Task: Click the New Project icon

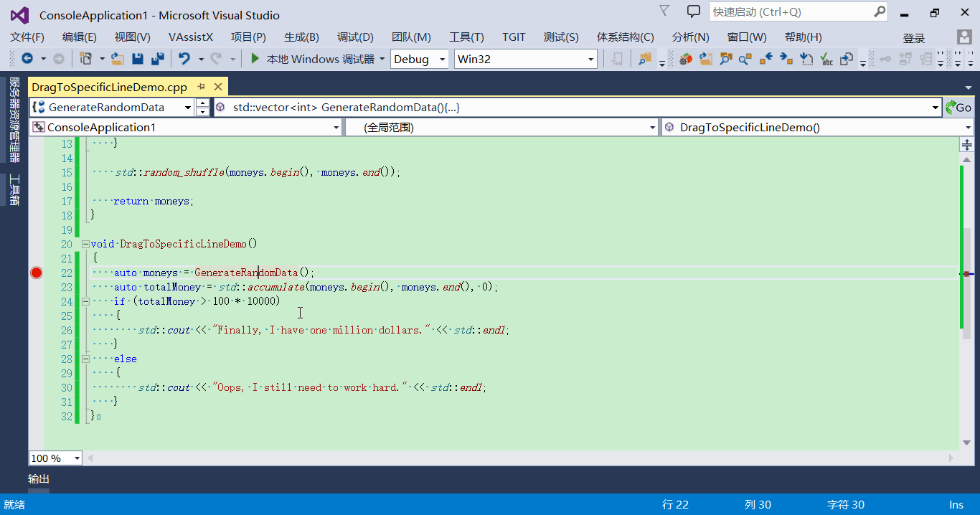Action: 85,59
